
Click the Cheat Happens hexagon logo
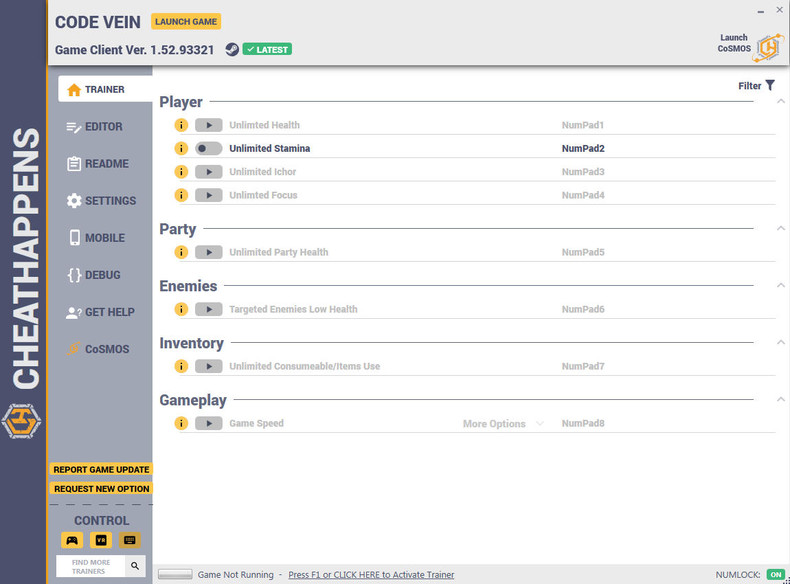pos(21,421)
